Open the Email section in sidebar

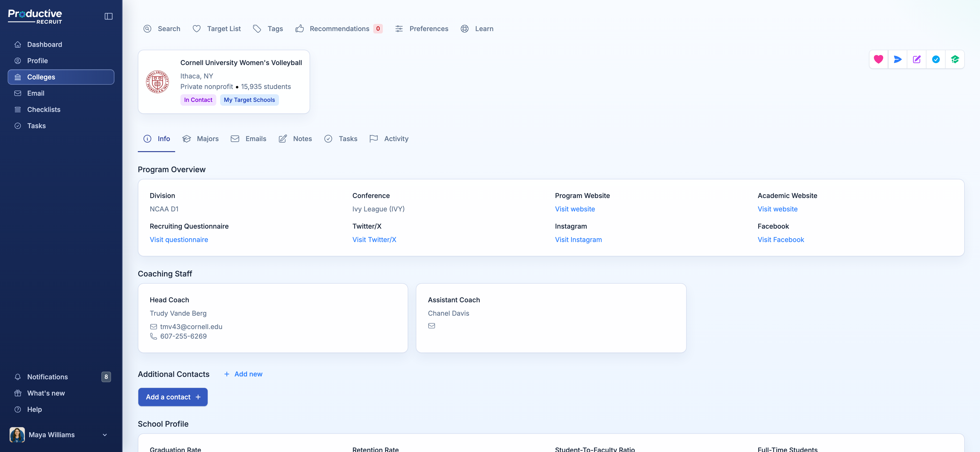[x=61, y=93]
